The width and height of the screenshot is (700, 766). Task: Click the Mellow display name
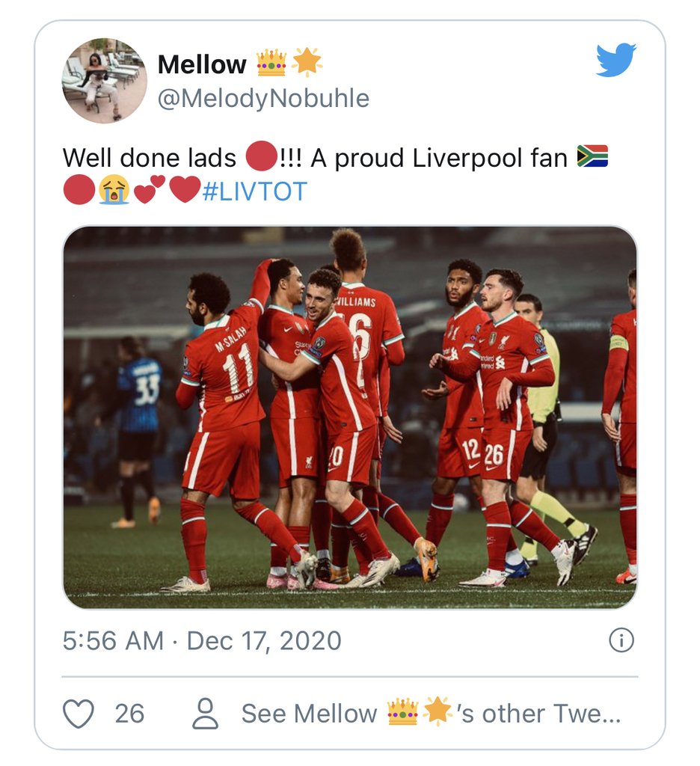click(202, 64)
